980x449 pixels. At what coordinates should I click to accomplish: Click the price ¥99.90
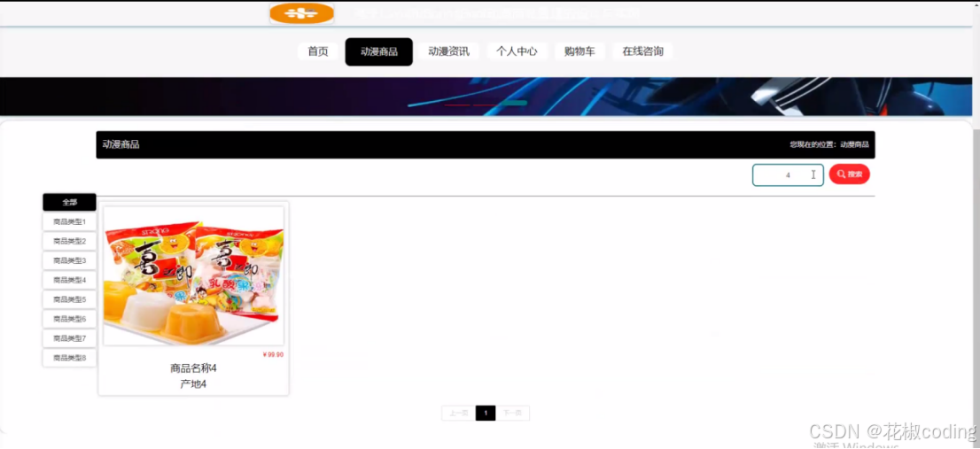pos(273,355)
